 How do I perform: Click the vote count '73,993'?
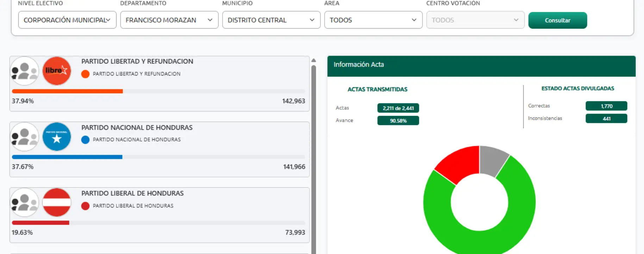295,232
